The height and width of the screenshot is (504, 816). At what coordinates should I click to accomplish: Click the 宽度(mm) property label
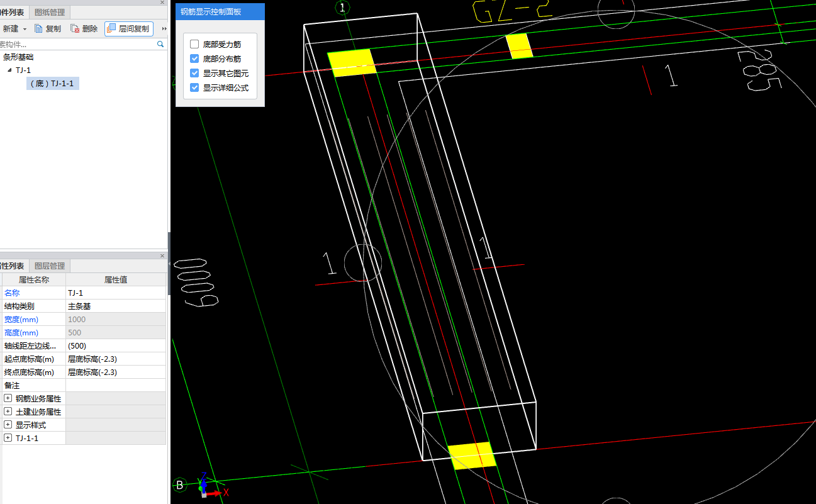pos(21,319)
